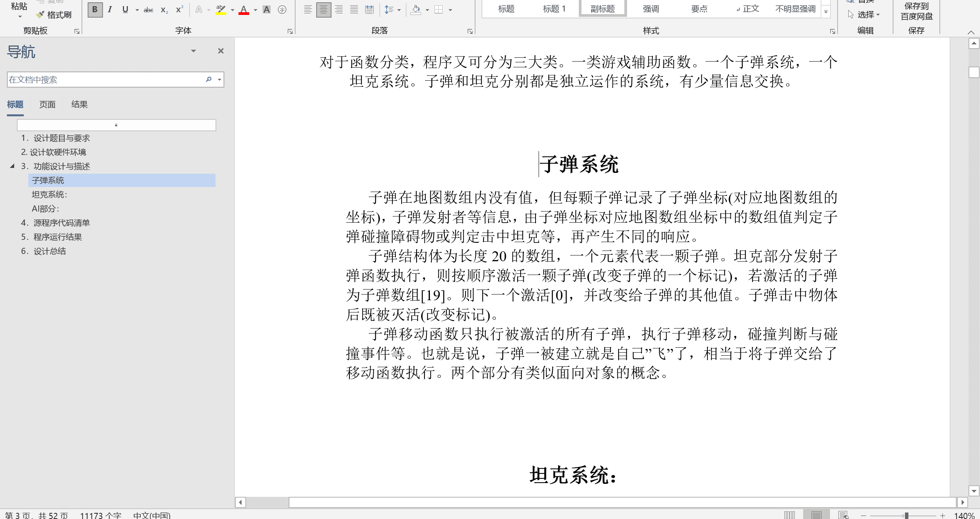
Task: Apply the 正文 style
Action: (x=747, y=9)
